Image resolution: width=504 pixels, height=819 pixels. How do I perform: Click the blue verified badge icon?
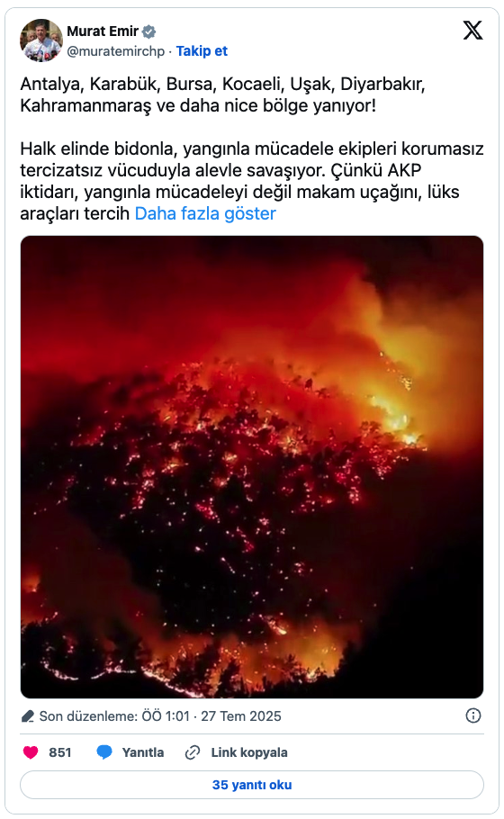[148, 31]
